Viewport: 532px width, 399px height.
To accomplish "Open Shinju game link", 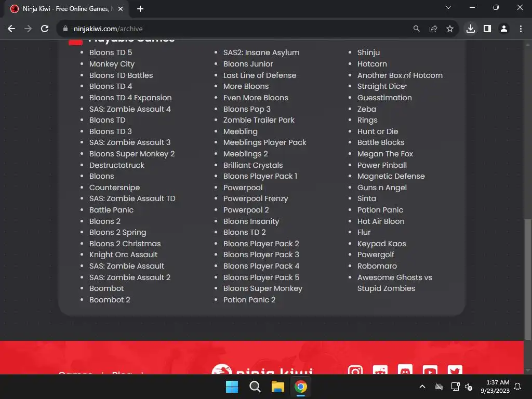I will [368, 52].
